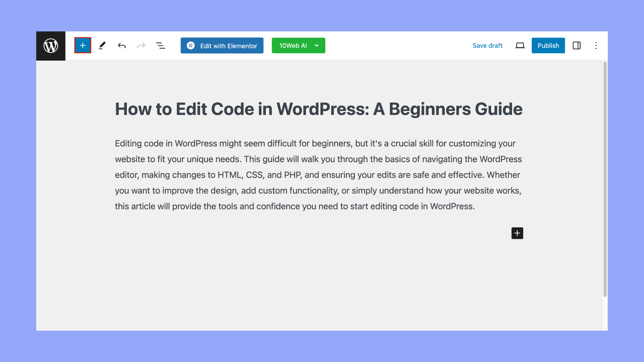Open the laptop preview icon
The height and width of the screenshot is (362, 644).
pos(520,46)
